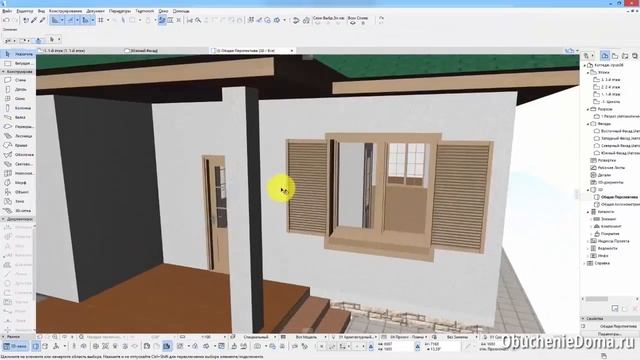The image size is (640, 360).
Task: Toggle the grid snap button
Action: [100, 20]
